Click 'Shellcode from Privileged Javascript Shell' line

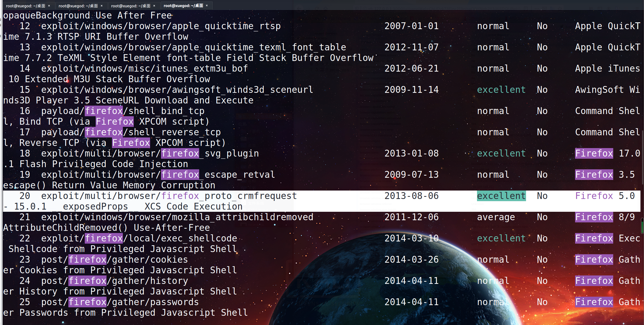point(123,249)
